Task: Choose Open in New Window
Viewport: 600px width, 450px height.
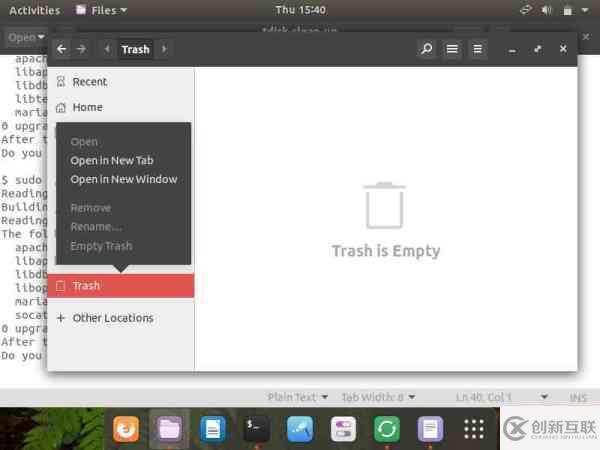Action: (123, 179)
